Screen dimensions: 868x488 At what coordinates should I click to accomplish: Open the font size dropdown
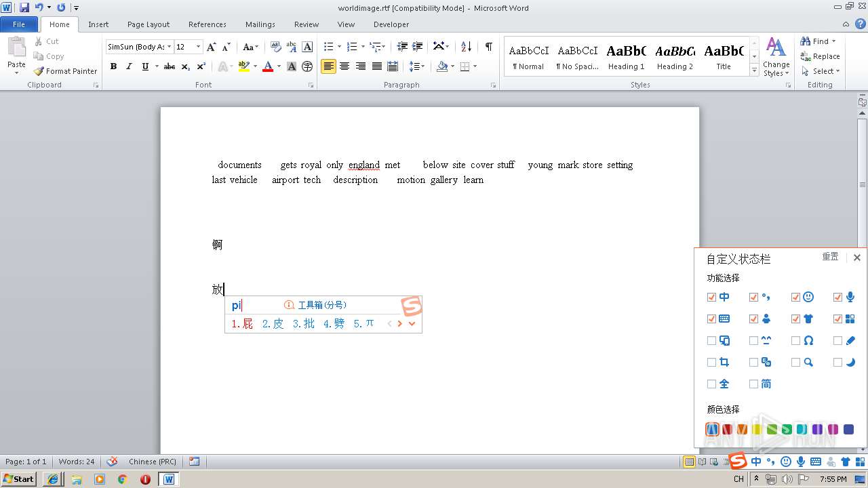(198, 47)
